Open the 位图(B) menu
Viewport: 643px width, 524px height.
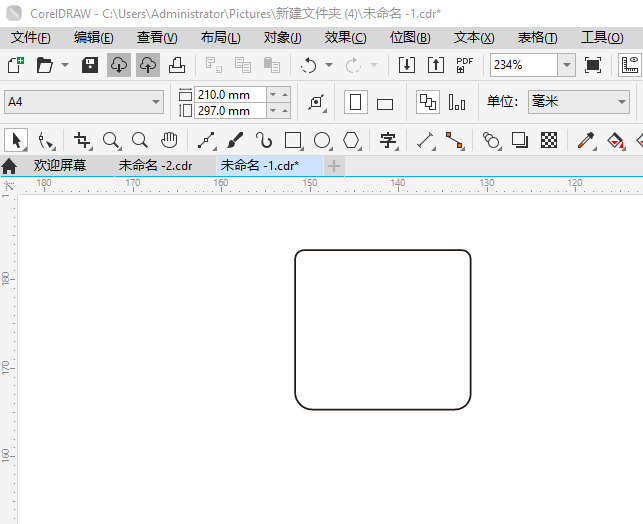click(410, 38)
